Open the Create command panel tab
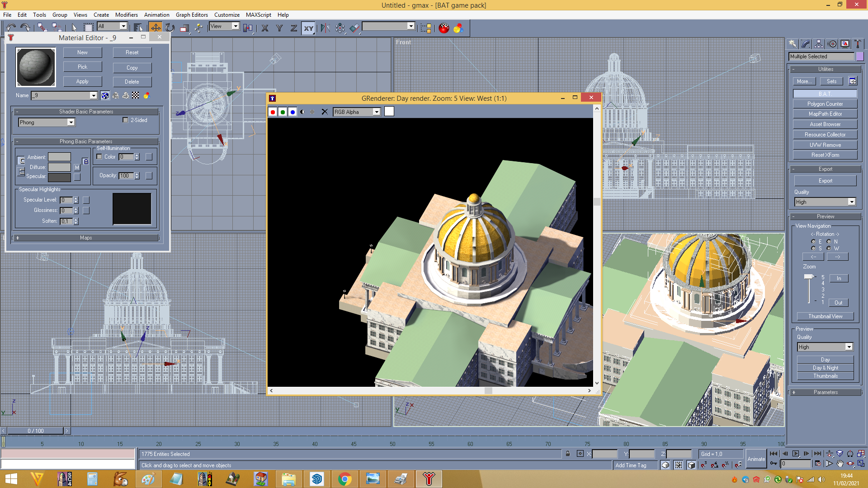Viewport: 868px width, 488px height. [793, 44]
